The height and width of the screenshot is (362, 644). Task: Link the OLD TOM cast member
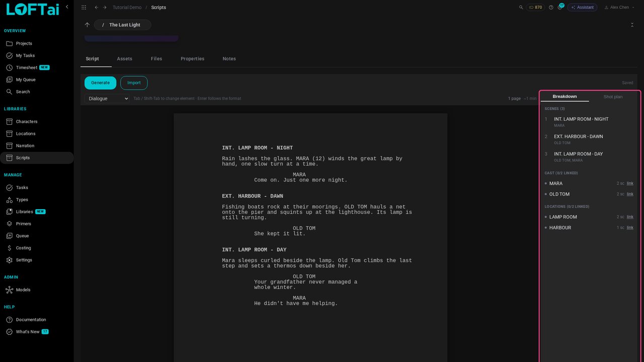[630, 194]
